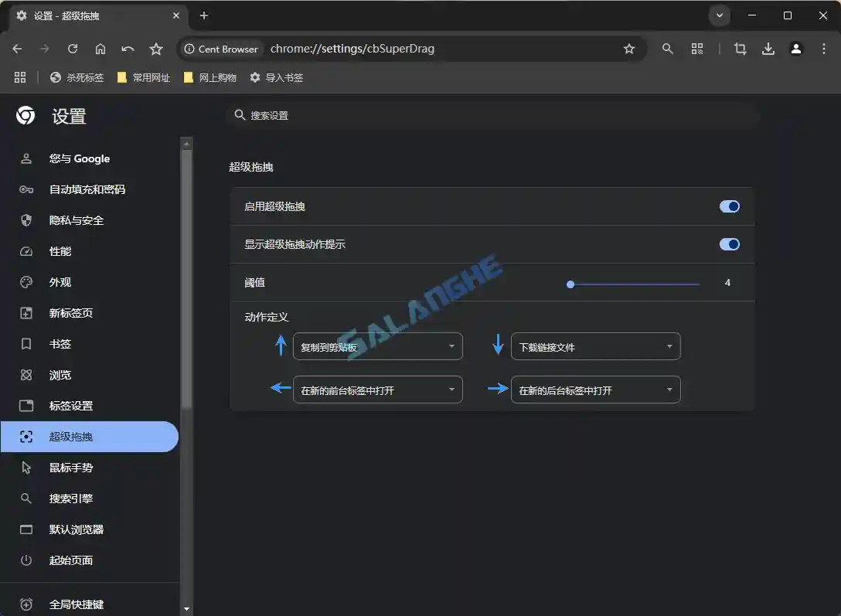Image resolution: width=841 pixels, height=616 pixels.
Task: Open the browser profile avatar icon
Action: click(796, 49)
